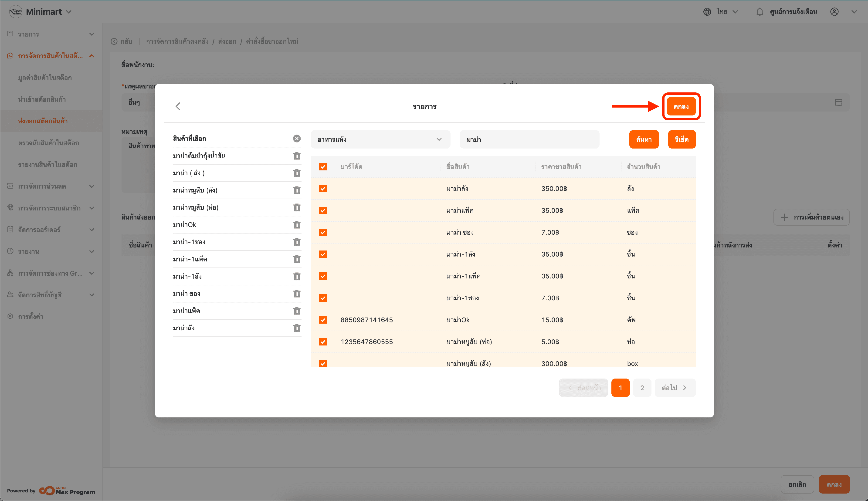Click the รีเซ็ต reset button

pos(682,139)
